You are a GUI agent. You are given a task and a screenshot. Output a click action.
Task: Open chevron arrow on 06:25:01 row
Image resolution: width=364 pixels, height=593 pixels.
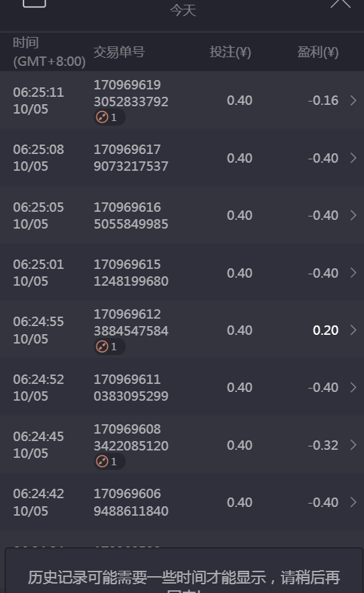point(353,273)
